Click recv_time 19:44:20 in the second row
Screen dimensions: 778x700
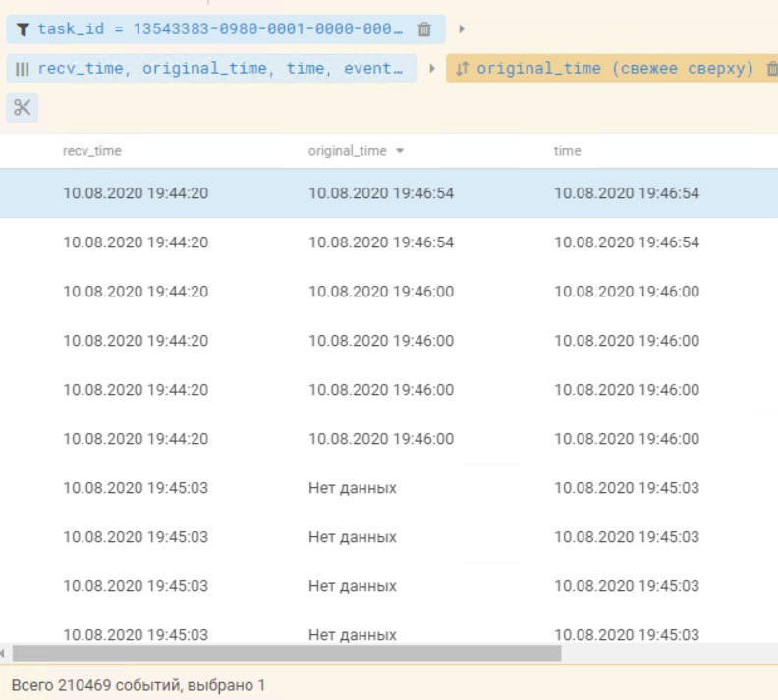tap(136, 242)
